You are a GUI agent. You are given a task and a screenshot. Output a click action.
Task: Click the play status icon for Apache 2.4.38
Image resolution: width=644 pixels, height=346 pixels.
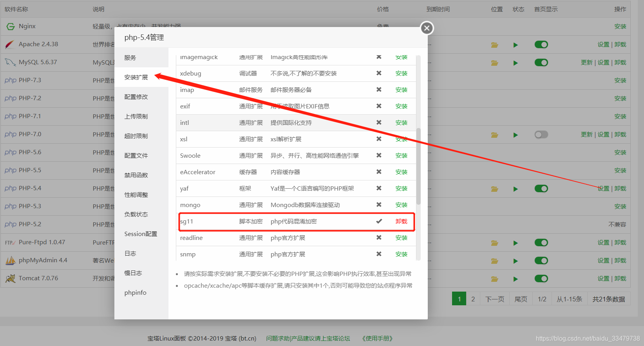516,45
